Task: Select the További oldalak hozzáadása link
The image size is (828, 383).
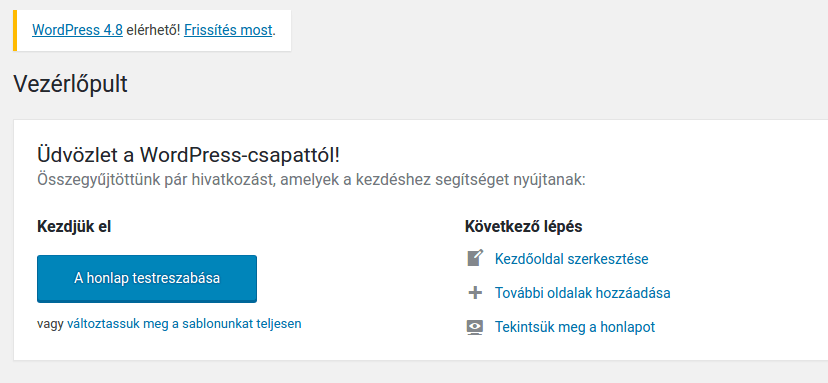Action: coord(582,293)
